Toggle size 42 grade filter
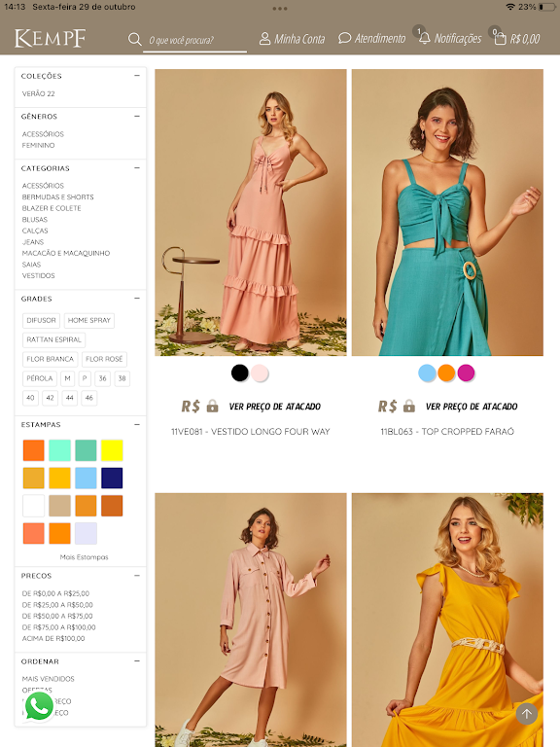560x747 pixels. [50, 398]
